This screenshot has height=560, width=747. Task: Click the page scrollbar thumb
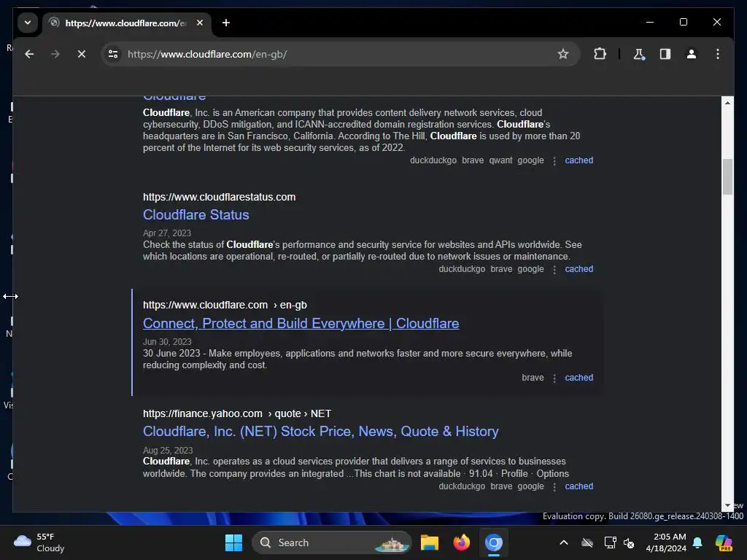(x=727, y=176)
